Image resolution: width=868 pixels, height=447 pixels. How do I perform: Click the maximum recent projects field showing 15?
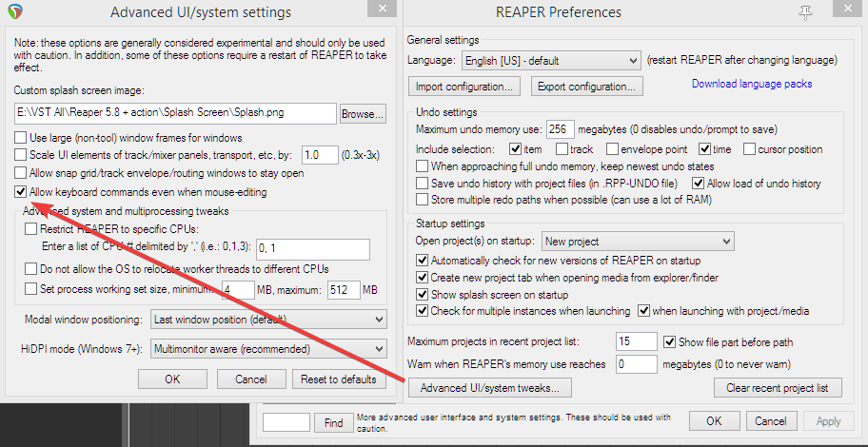636,341
